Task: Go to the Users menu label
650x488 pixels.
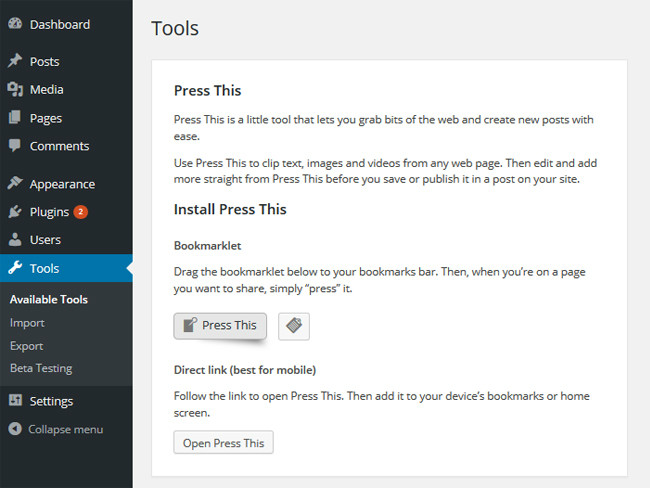Action: [45, 240]
